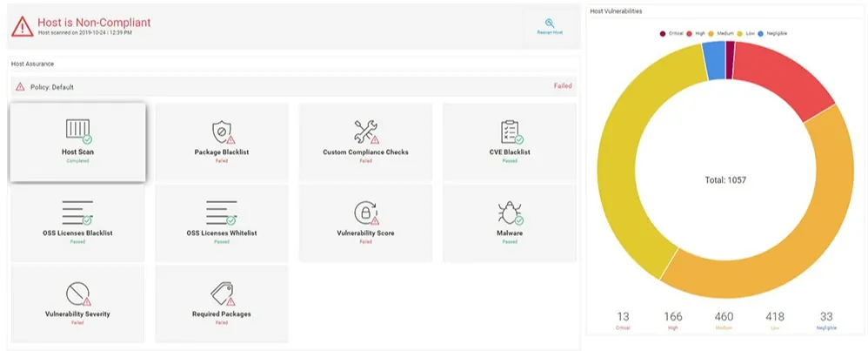Click the Required Packages tag icon
868x351 pixels.
(222, 294)
